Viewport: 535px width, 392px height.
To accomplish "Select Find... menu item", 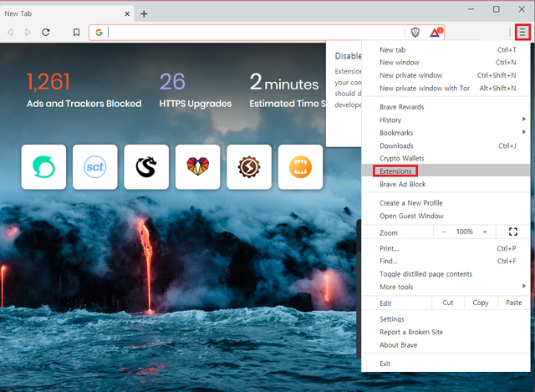I will point(446,262).
